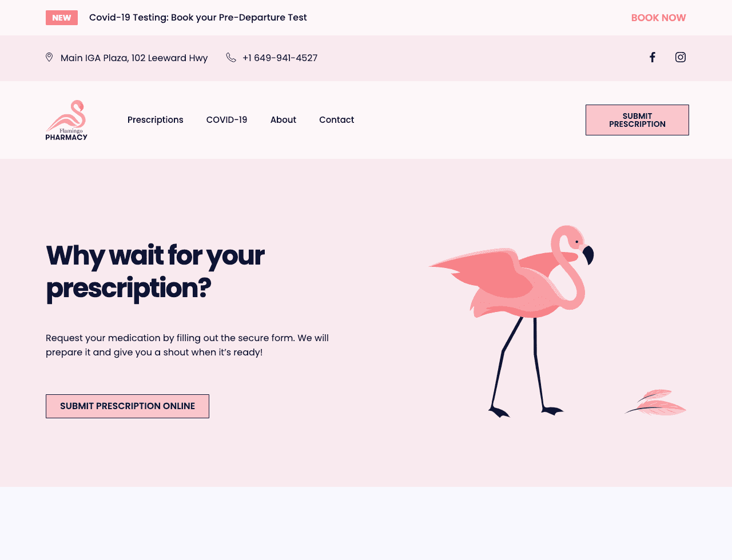Click the NEW badge label
Image resolution: width=732 pixels, height=560 pixels.
click(62, 18)
